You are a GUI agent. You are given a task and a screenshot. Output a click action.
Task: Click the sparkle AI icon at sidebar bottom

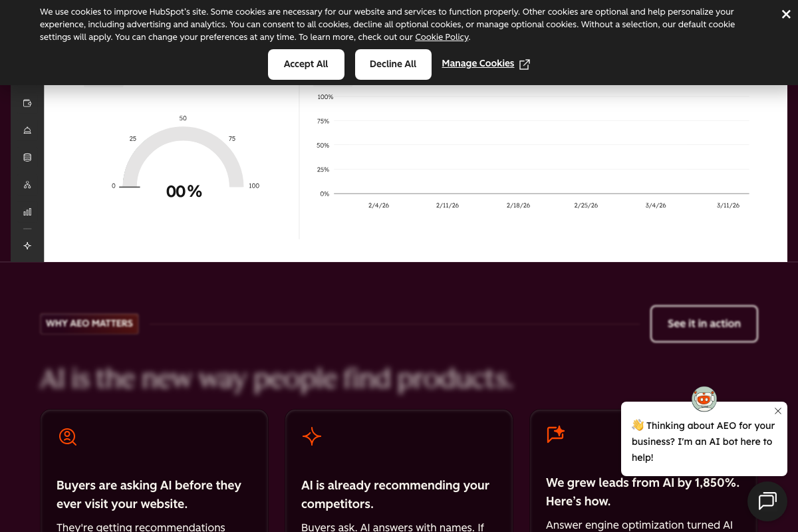(x=27, y=245)
